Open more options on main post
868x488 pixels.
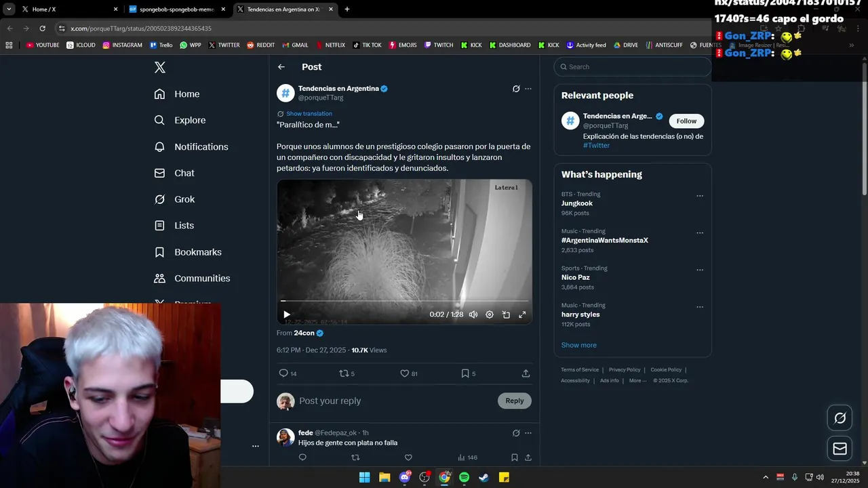click(x=528, y=89)
